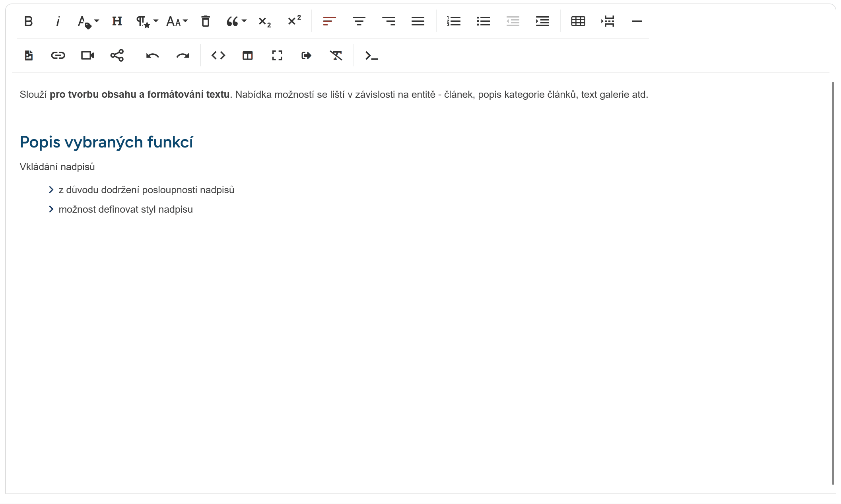Insert a table
This screenshot has width=841, height=504.
[578, 21]
